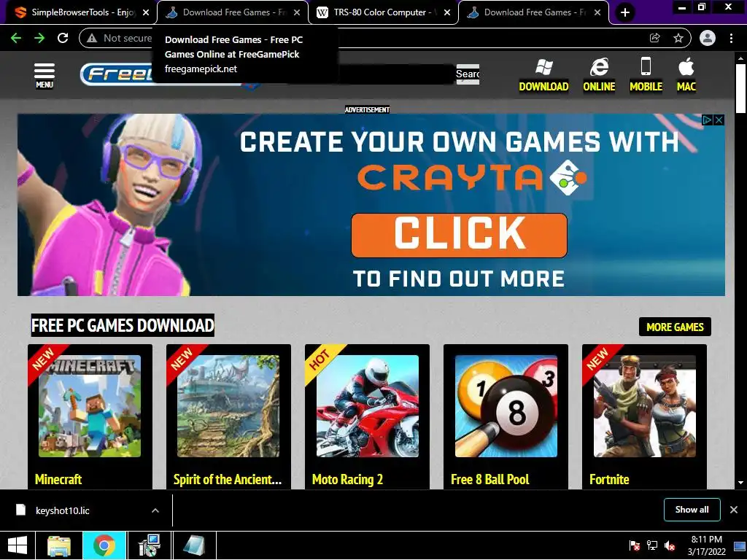Close the SimpleBrowserTools tab
The width and height of the screenshot is (747, 560).
146,13
